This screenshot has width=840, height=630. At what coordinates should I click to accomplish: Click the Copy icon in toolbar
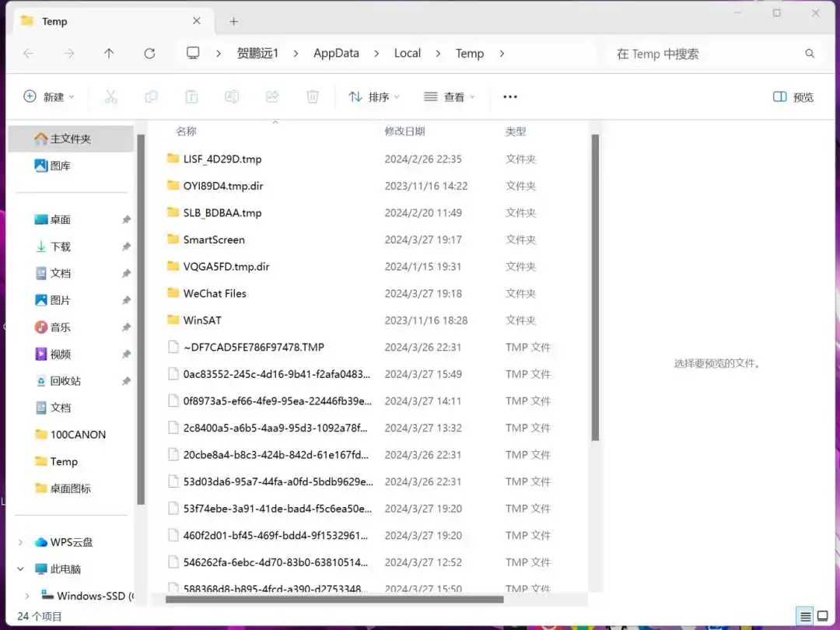[x=151, y=96]
